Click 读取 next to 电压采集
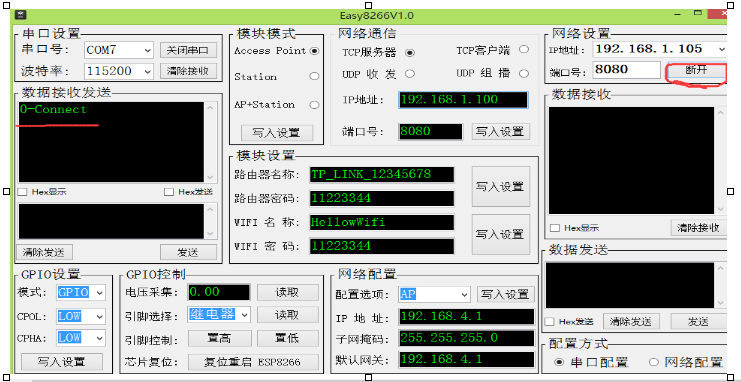741x382 pixels. 287,292
